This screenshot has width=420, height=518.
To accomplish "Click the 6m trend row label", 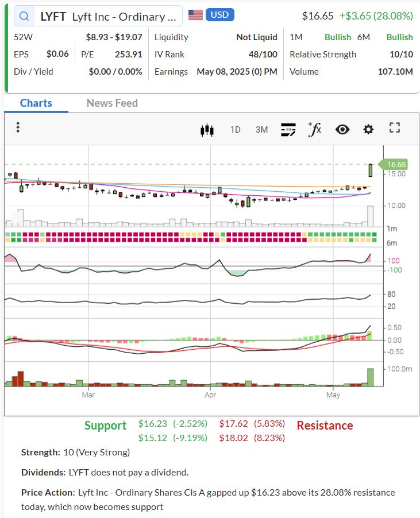I will click(x=392, y=243).
